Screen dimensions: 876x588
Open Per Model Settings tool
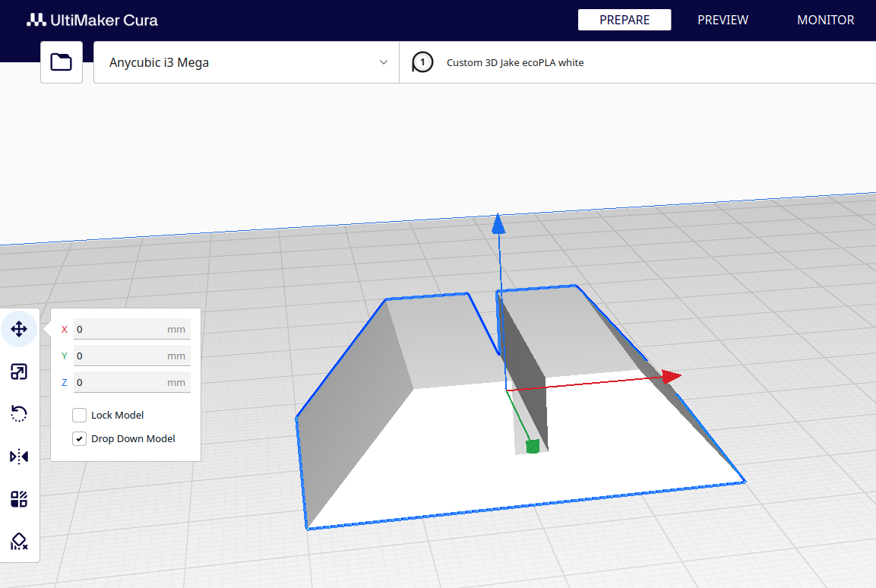[19, 498]
